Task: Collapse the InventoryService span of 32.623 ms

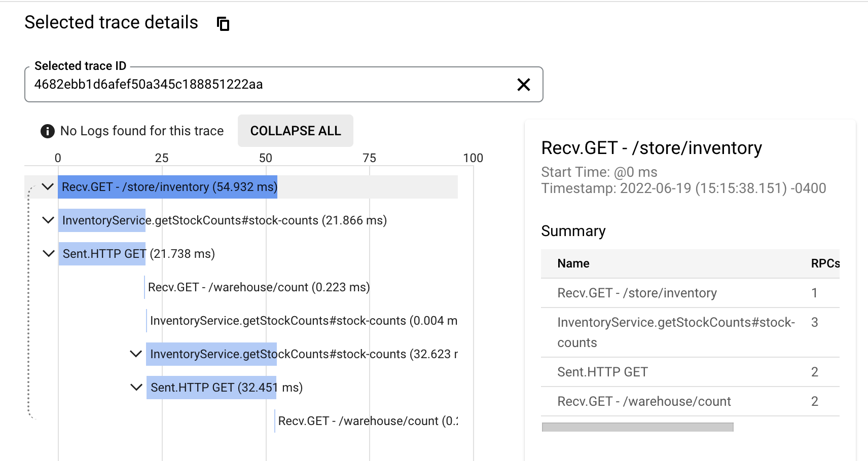Action: [x=136, y=354]
